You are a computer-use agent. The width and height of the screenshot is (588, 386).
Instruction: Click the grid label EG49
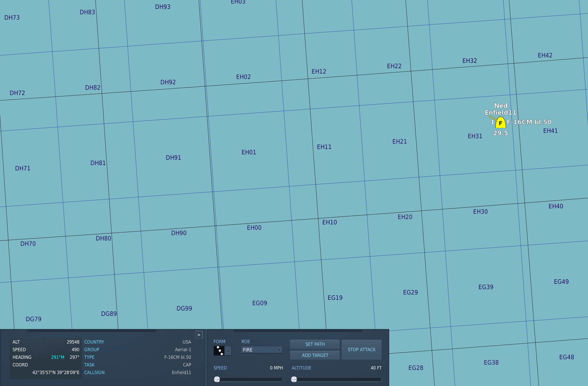tap(561, 282)
